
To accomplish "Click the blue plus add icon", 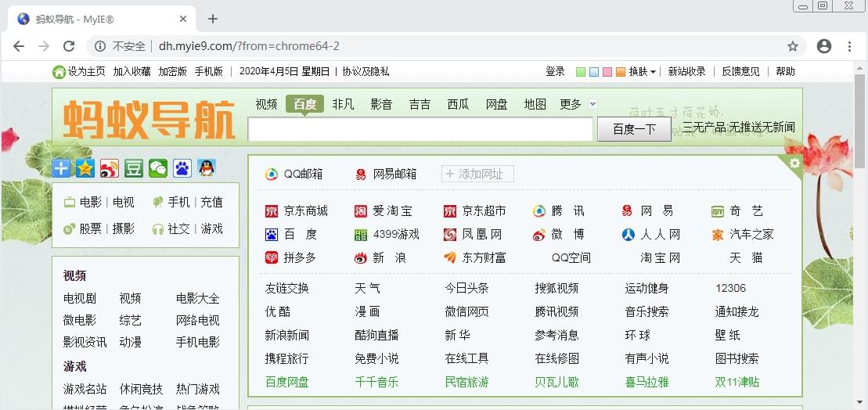I will (61, 168).
